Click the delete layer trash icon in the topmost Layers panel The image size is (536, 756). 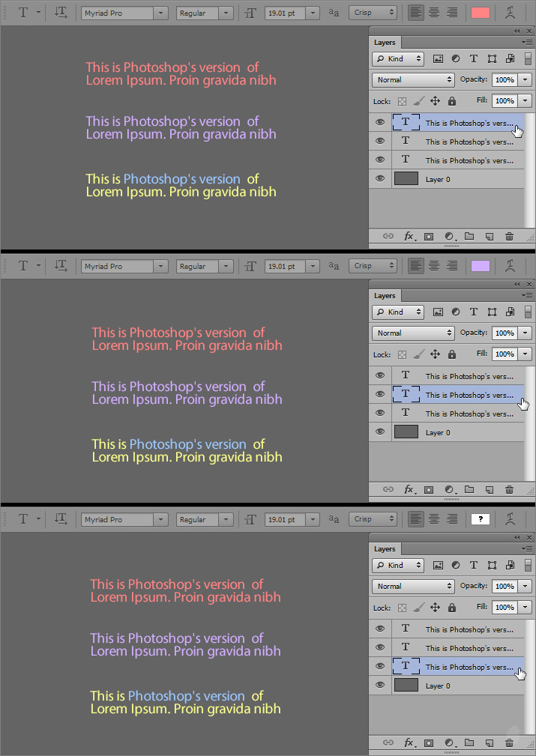509,236
